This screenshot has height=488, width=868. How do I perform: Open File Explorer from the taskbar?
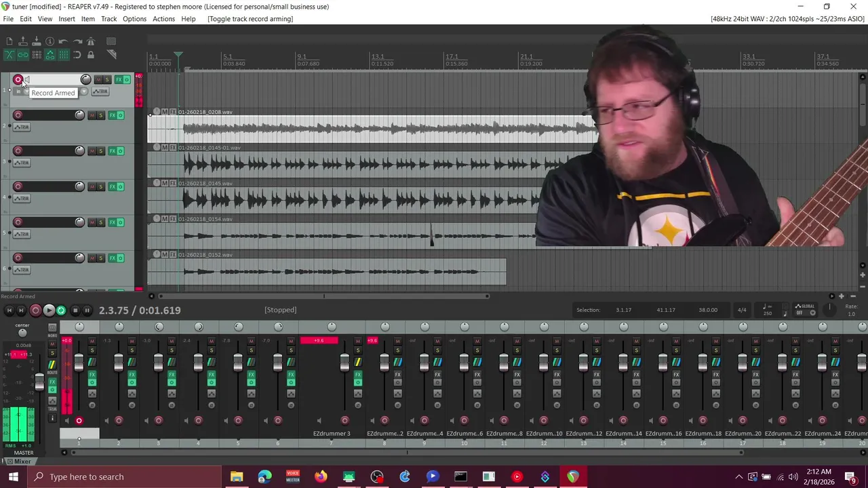(237, 476)
